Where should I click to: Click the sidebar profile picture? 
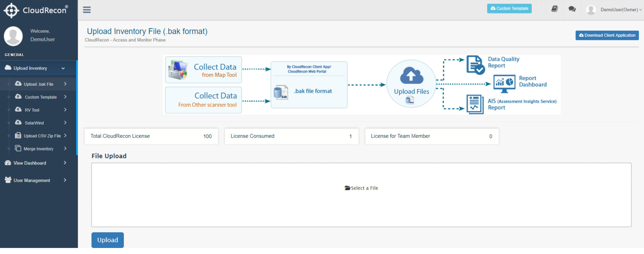click(13, 36)
